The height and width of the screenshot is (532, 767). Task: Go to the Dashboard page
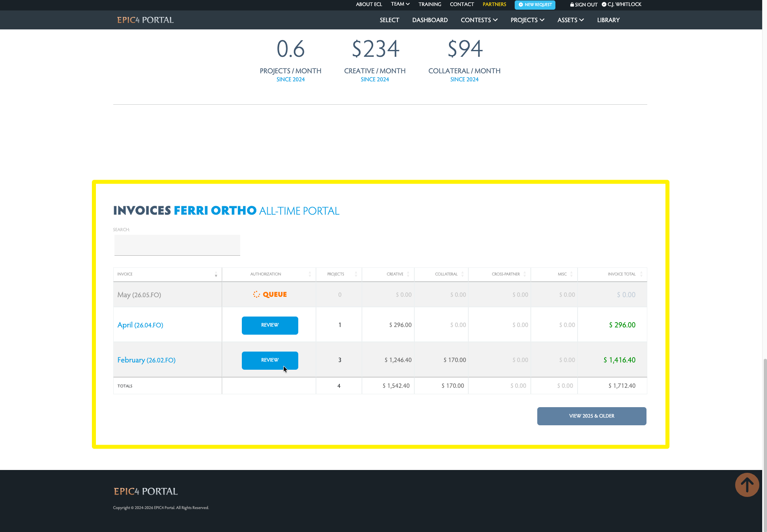(430, 20)
